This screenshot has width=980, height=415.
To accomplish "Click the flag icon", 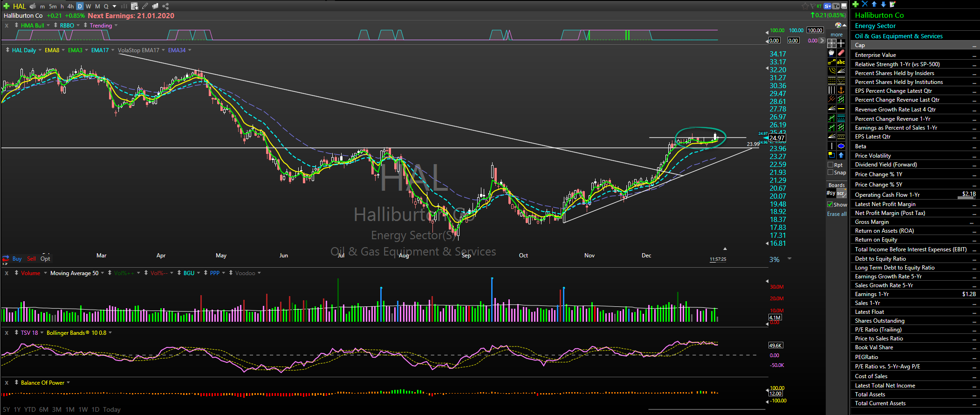I will pyautogui.click(x=813, y=6).
